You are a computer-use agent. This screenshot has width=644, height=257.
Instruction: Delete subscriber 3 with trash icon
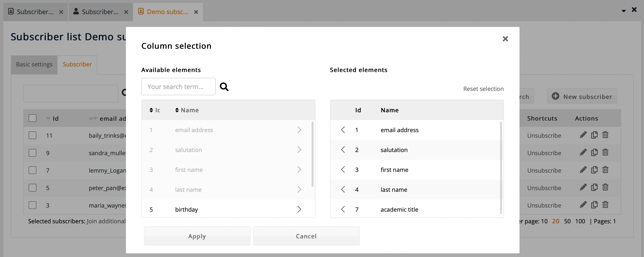605,205
